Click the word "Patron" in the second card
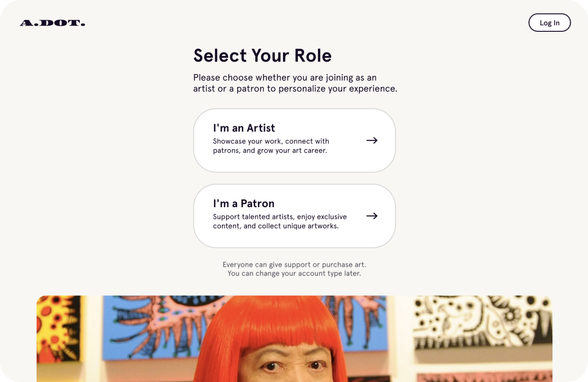 257,204
